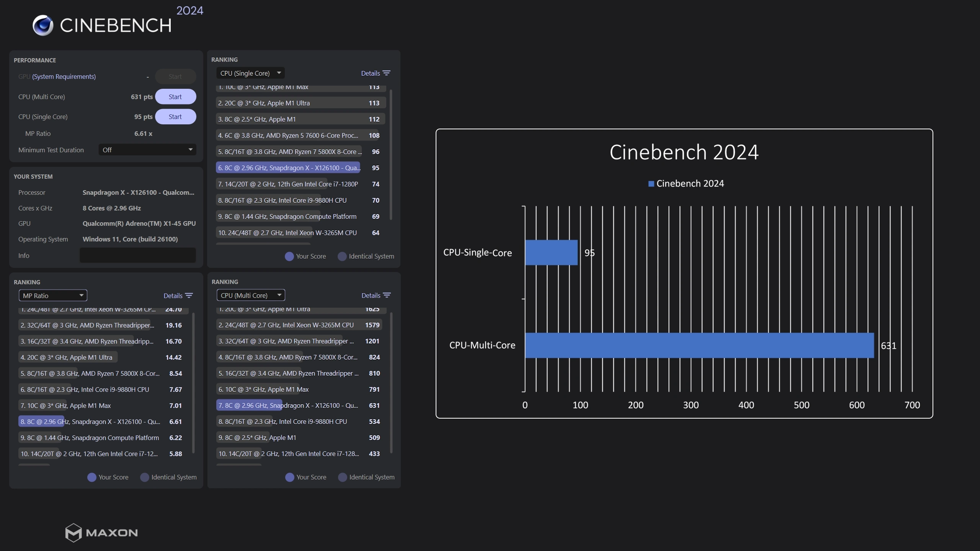Screen dimensions: 980x551
Task: Open the Minimum Test Duration dropdown
Action: tap(147, 150)
